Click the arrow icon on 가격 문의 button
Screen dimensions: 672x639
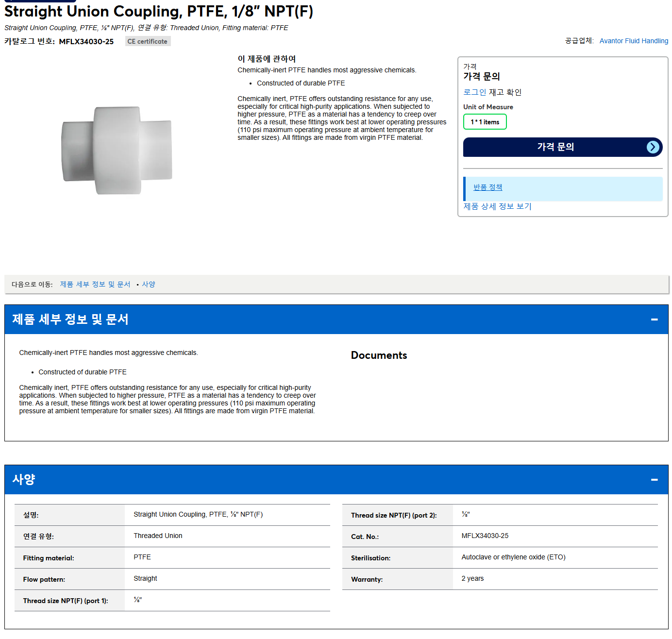coord(653,147)
